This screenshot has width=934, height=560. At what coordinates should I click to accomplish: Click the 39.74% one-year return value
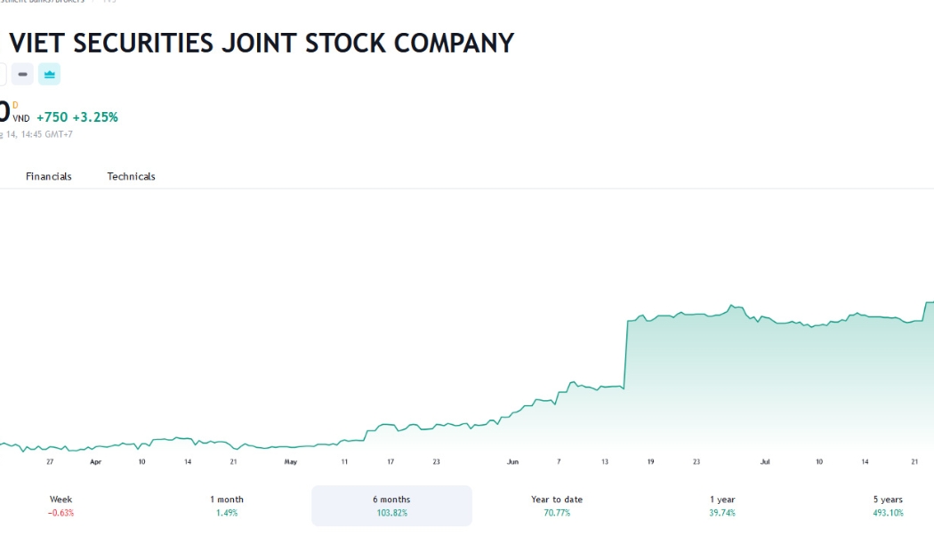[x=722, y=513]
